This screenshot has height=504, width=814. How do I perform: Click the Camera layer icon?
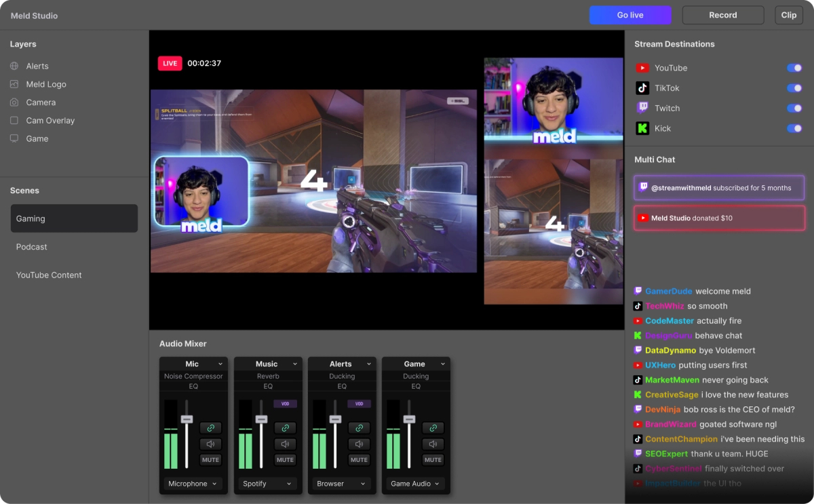(x=14, y=102)
